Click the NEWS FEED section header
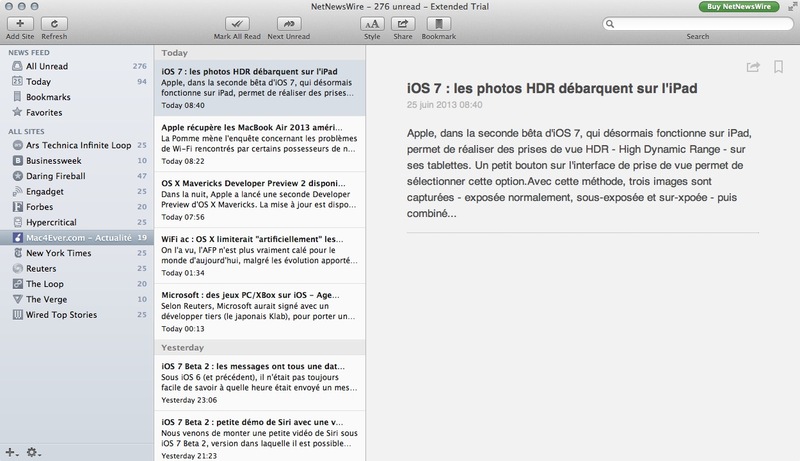The height and width of the screenshot is (461, 800). pos(29,53)
